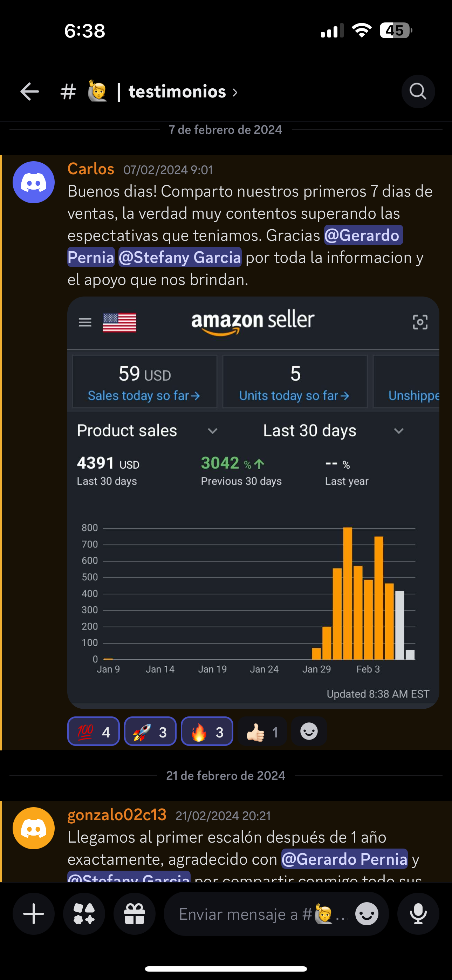The height and width of the screenshot is (980, 452).
Task: Toggle the rocket emoji reaction
Action: [150, 731]
